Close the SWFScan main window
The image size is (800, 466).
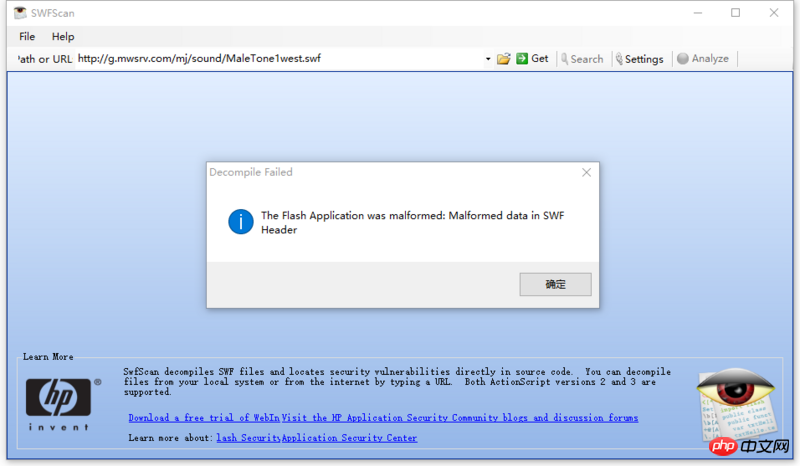pos(773,13)
